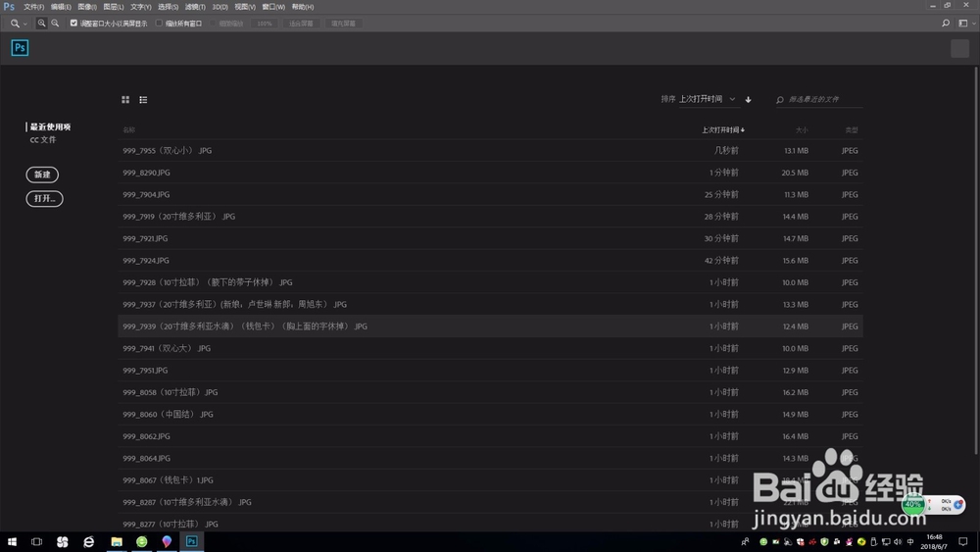Viewport: 980px width, 552px height.
Task: Select the CC 文件 tab
Action: [x=43, y=140]
